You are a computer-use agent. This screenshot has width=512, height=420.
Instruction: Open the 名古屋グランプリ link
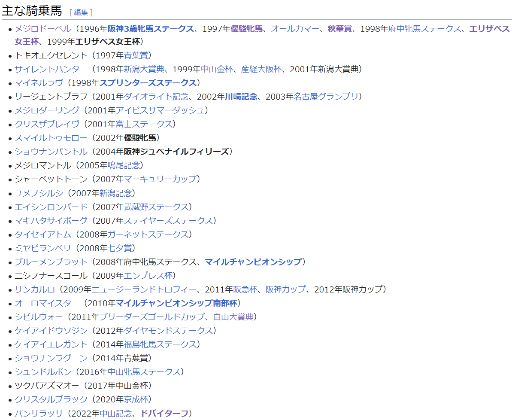(326, 97)
